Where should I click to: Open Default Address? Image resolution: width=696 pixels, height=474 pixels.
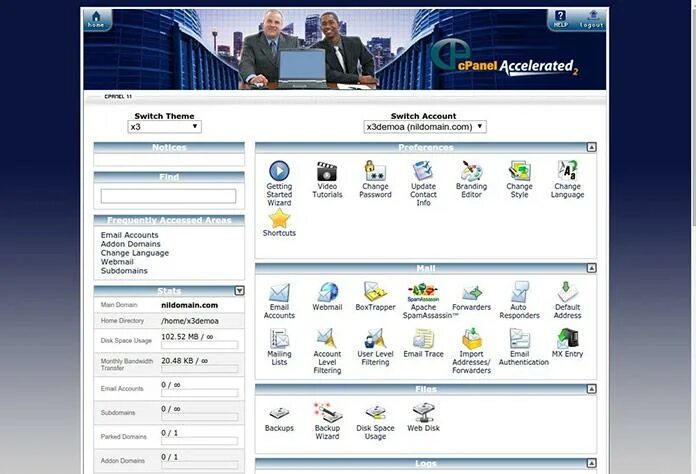[567, 300]
